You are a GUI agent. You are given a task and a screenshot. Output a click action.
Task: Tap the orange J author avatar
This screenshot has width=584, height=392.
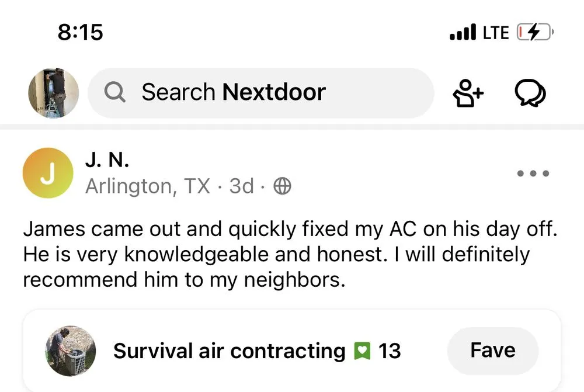tap(48, 174)
